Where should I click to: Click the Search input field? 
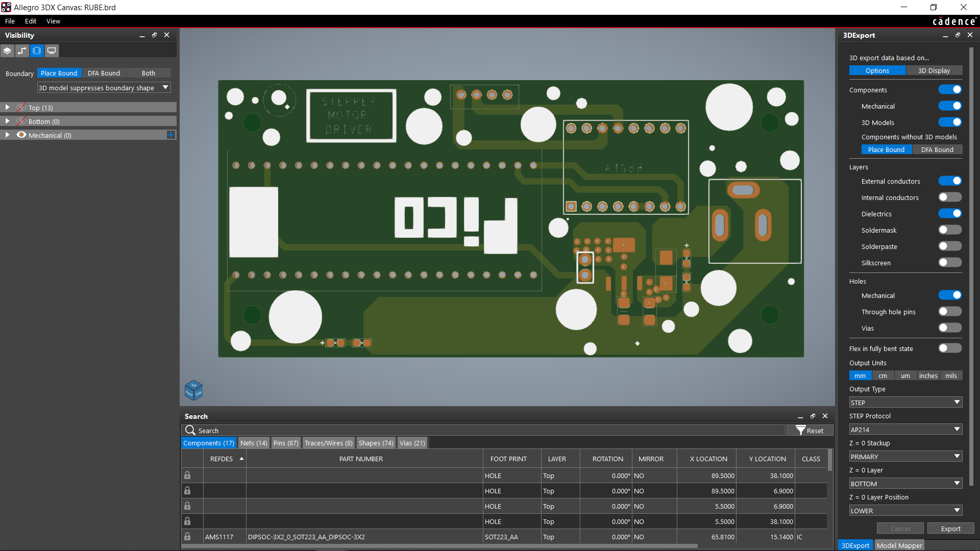[x=483, y=430]
